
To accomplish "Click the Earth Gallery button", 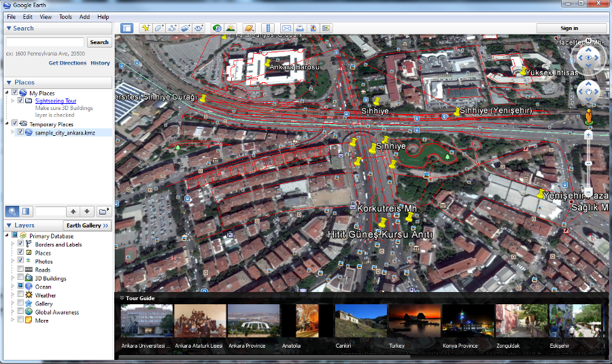I will pyautogui.click(x=86, y=225).
